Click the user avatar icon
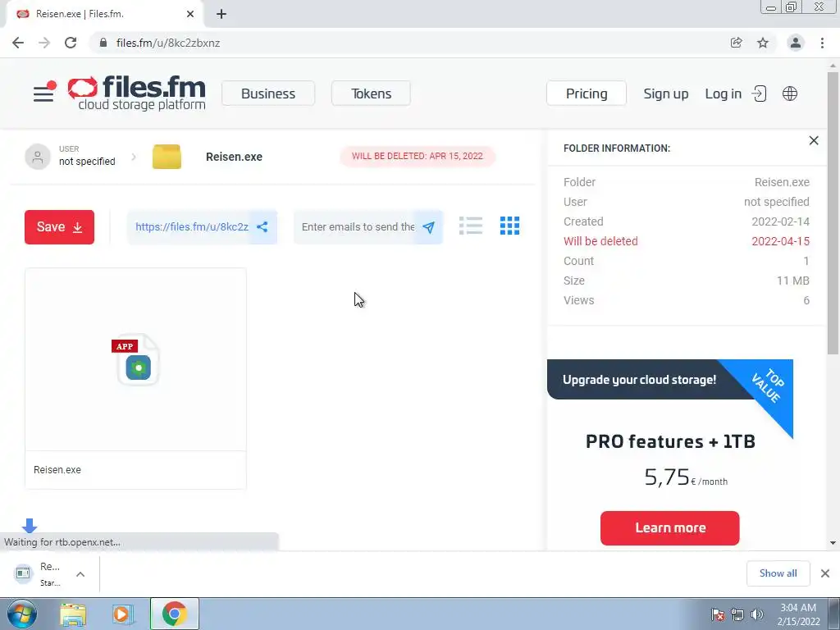 [x=38, y=157]
